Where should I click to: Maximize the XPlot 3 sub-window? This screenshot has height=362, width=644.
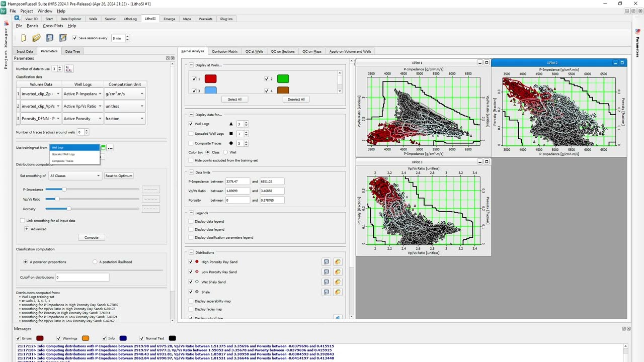pos(487,162)
